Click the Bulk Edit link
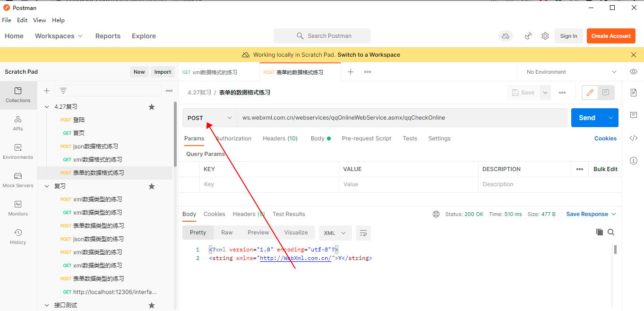This screenshot has width=644, height=311. (x=605, y=169)
